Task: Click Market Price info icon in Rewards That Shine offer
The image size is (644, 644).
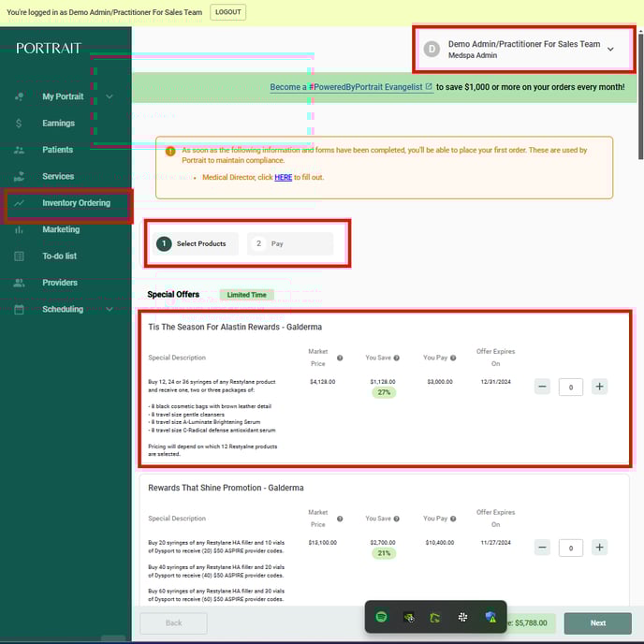Action: click(x=340, y=519)
